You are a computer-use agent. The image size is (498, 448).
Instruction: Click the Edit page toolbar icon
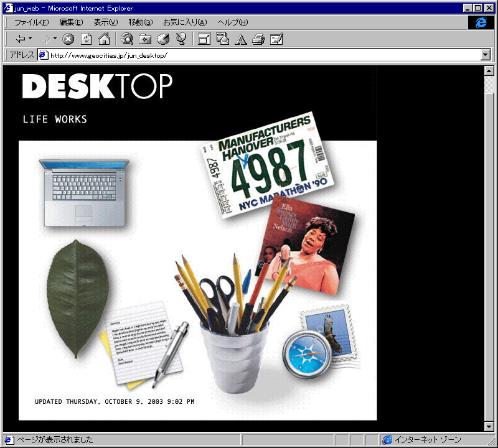pyautogui.click(x=276, y=39)
